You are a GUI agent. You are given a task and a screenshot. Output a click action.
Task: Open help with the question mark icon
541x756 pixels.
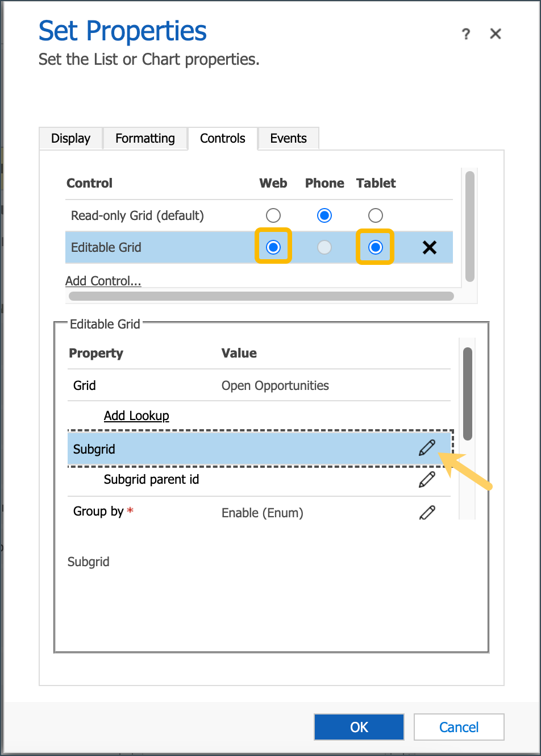[466, 34]
